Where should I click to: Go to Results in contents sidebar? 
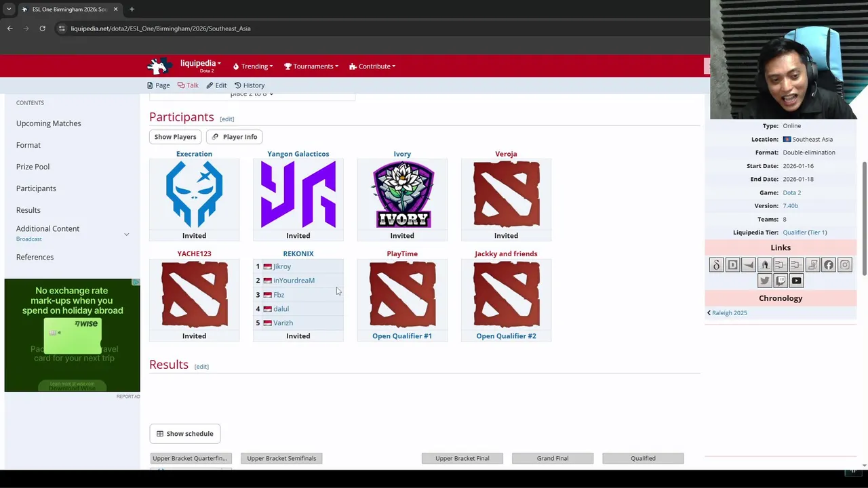pyautogui.click(x=28, y=210)
